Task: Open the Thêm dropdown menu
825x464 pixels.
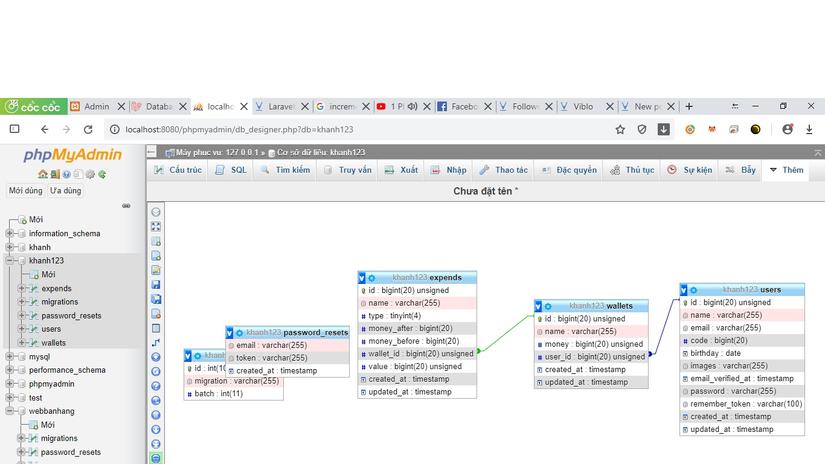Action: (786, 170)
